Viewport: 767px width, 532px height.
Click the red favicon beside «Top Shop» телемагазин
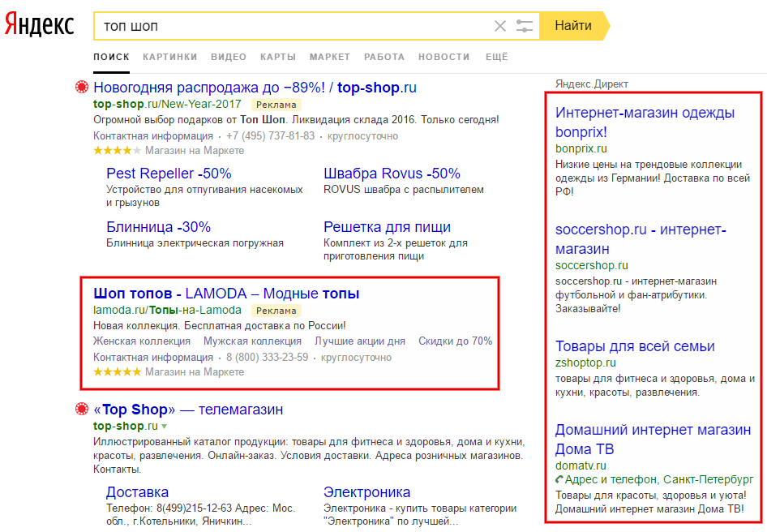point(81,409)
